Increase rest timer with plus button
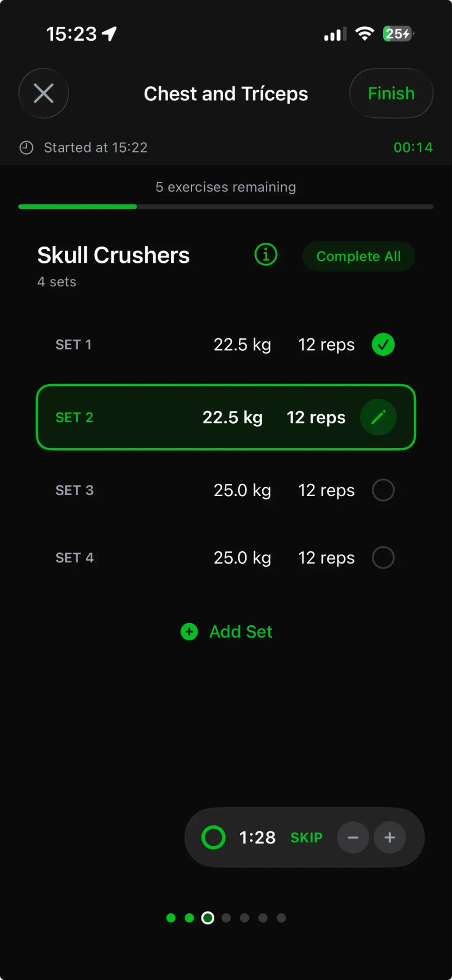 point(390,837)
